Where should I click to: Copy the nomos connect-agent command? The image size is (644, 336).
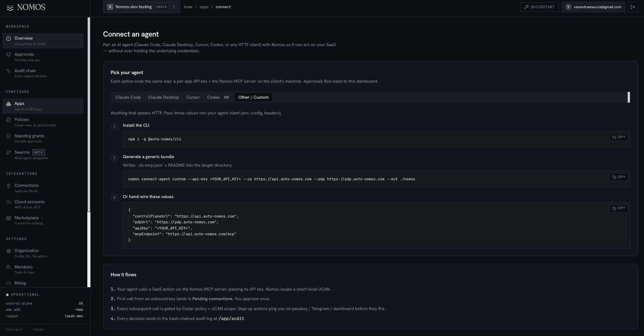point(618,177)
